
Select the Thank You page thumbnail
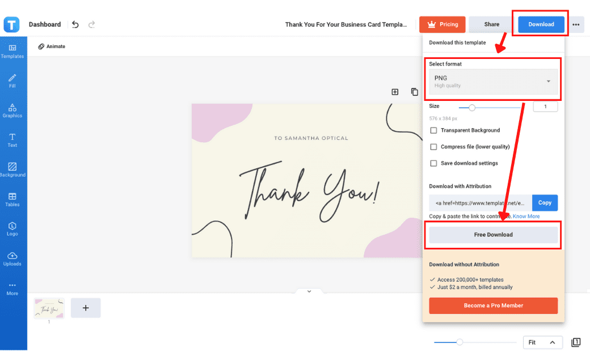coord(49,308)
